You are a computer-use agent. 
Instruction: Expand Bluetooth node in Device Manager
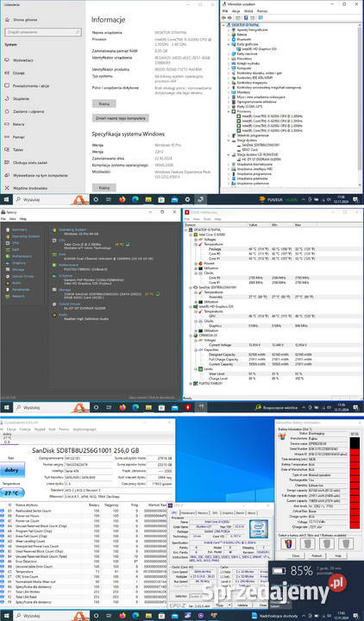tap(229, 40)
